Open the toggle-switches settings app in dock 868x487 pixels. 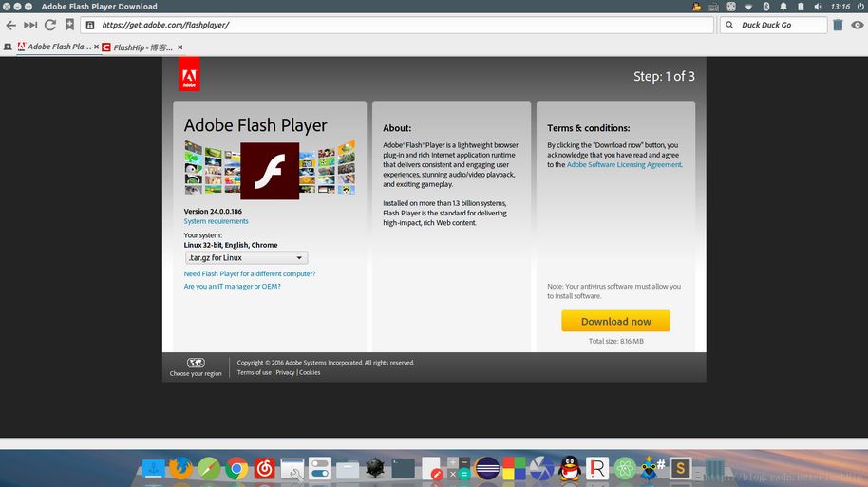[x=320, y=468]
